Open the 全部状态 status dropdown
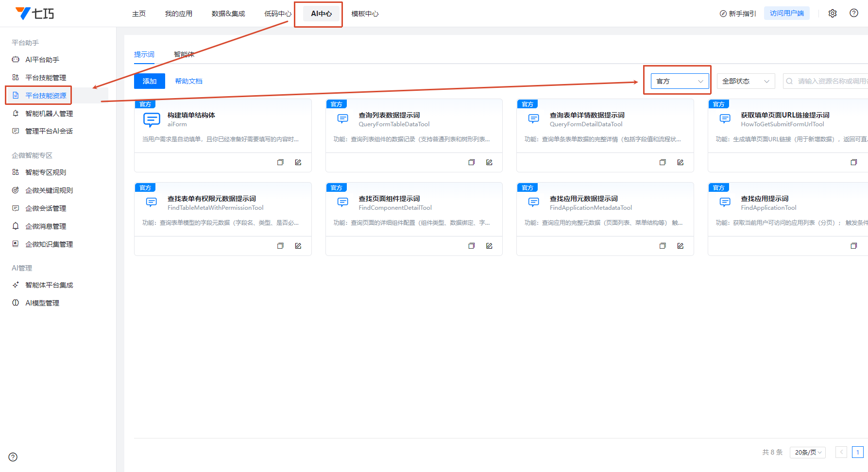This screenshot has width=868, height=472. 746,81
